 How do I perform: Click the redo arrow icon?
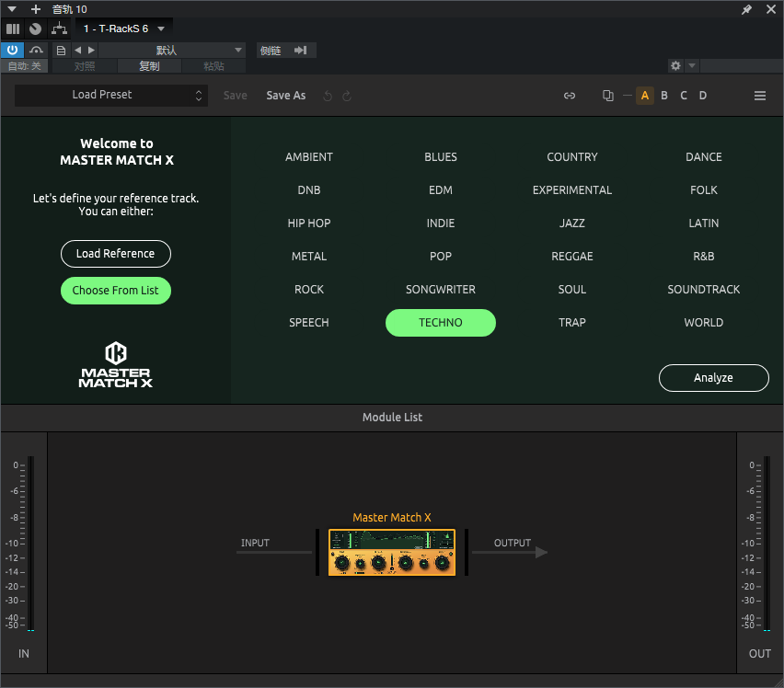point(347,96)
